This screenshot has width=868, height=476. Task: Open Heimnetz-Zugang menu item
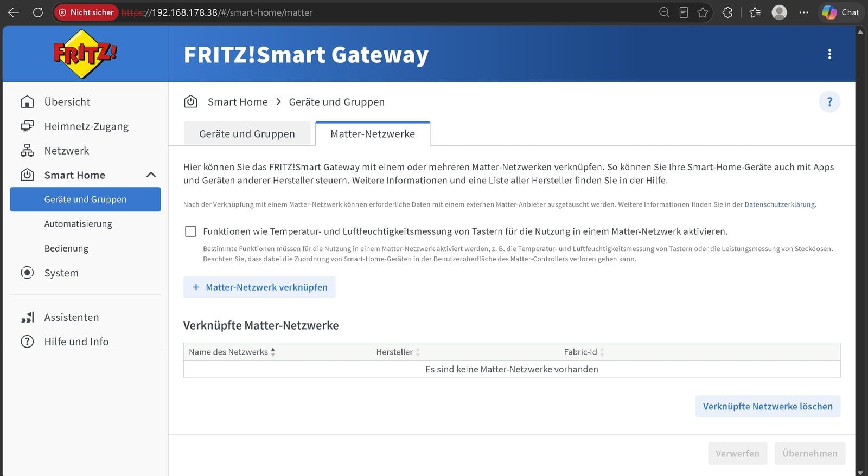(x=86, y=126)
